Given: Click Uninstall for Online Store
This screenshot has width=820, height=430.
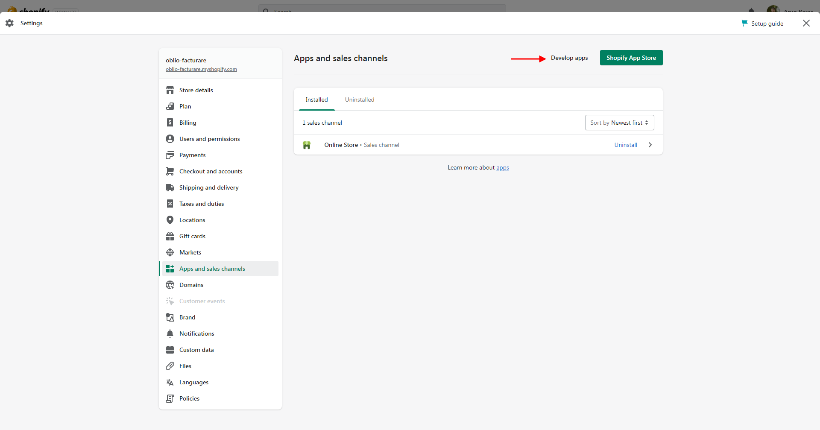Looking at the screenshot, I should (625, 145).
